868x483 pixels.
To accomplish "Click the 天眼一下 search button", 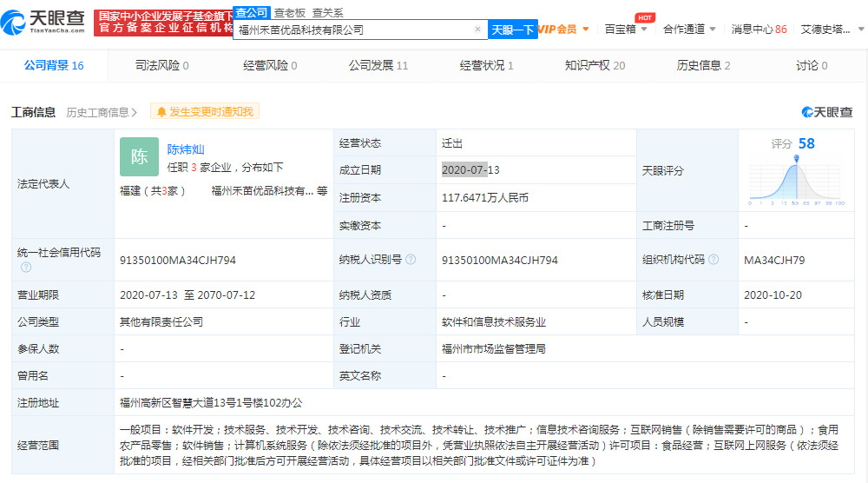I will (513, 30).
